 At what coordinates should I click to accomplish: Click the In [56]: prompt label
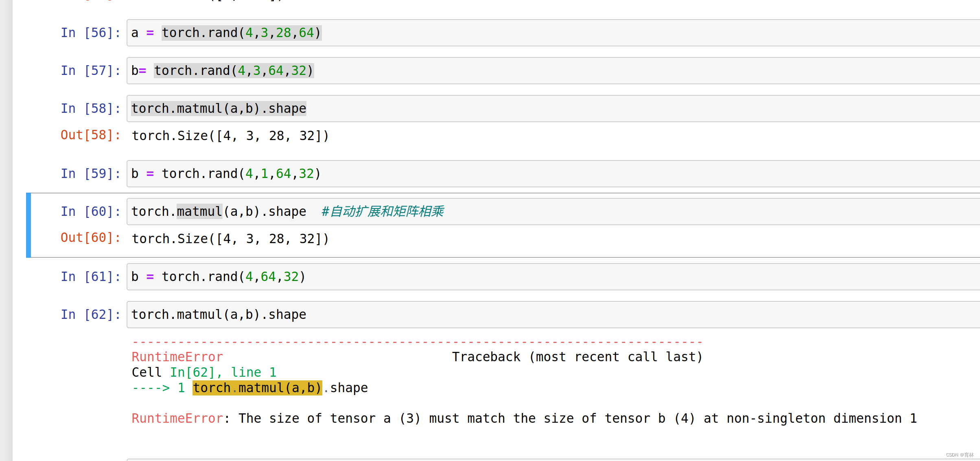pos(91,33)
